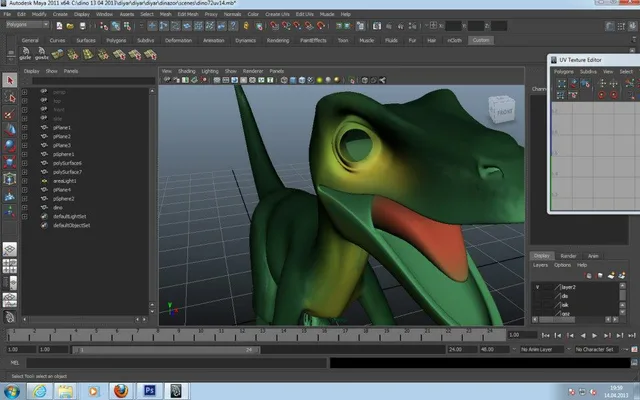The image size is (640, 400).
Task: Open Internet Explorer from the taskbar
Action: point(40,391)
